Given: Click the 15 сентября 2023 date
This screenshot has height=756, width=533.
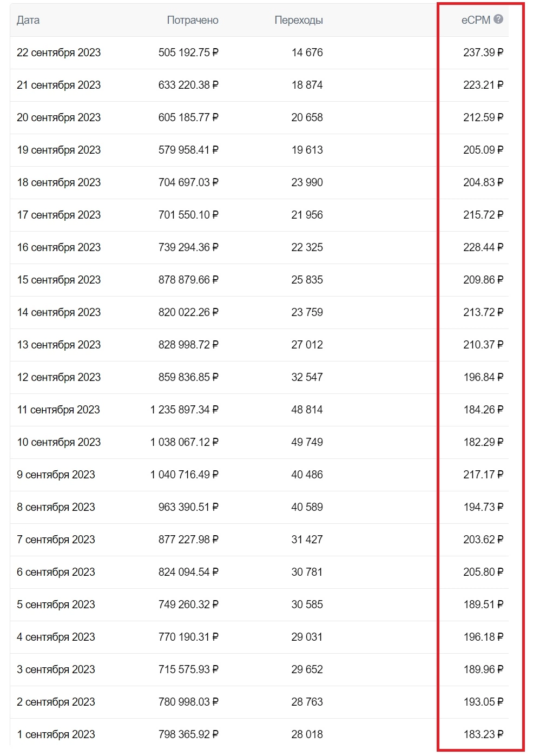Looking at the screenshot, I should click(58, 280).
